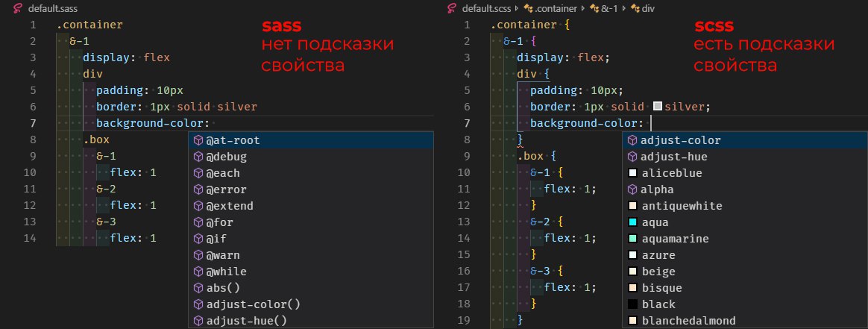Choose the @extend suggestion
Image resolution: width=868 pixels, height=329 pixels.
tap(310, 206)
